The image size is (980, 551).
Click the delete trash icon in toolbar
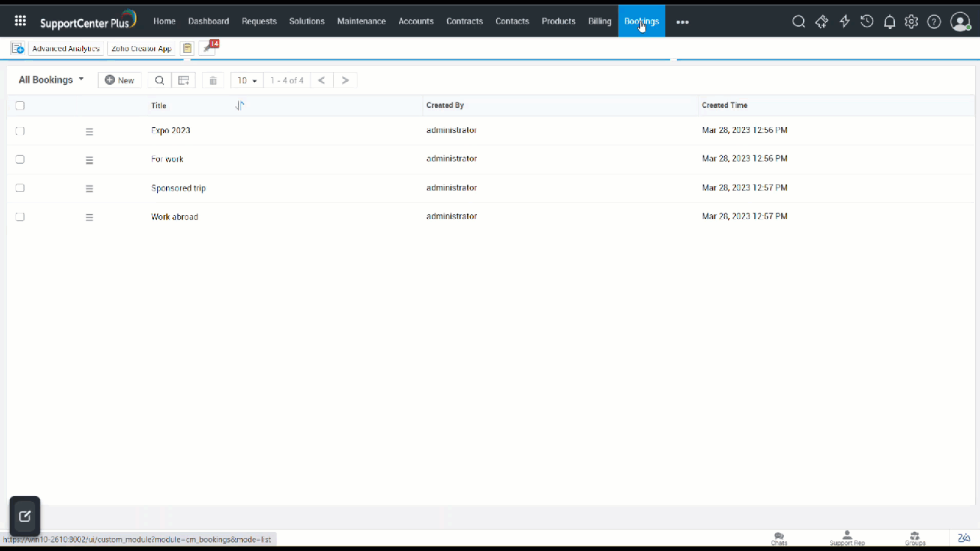coord(213,80)
